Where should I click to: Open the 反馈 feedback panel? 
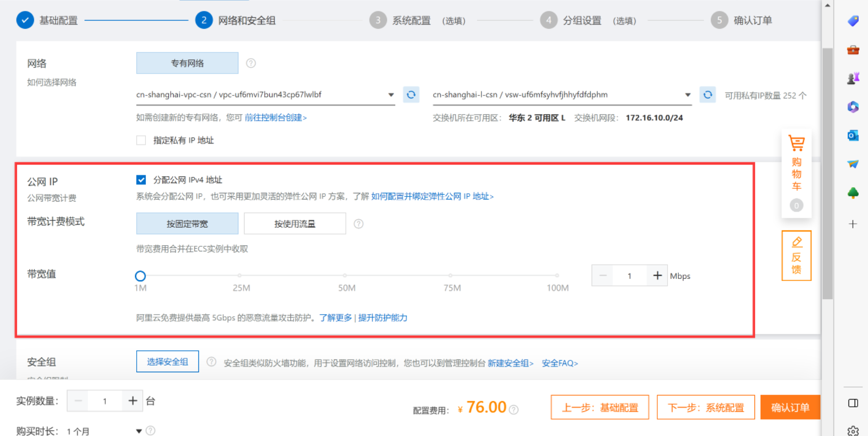797,256
